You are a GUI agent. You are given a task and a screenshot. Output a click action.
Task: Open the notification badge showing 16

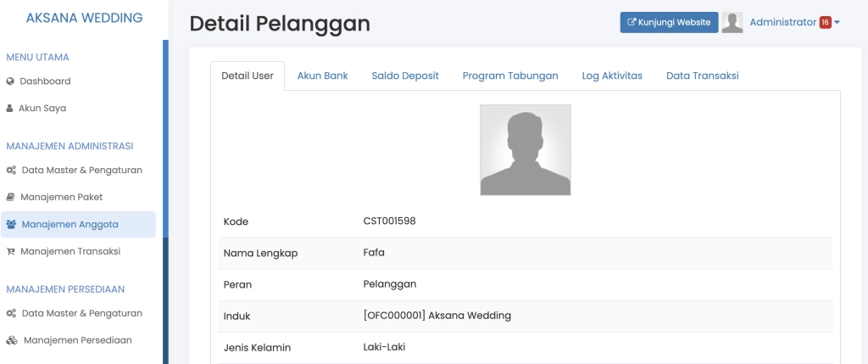pyautogui.click(x=825, y=23)
